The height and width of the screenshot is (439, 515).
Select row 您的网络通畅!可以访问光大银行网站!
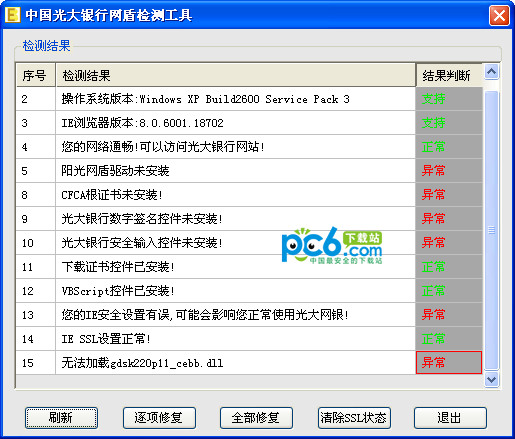249,147
